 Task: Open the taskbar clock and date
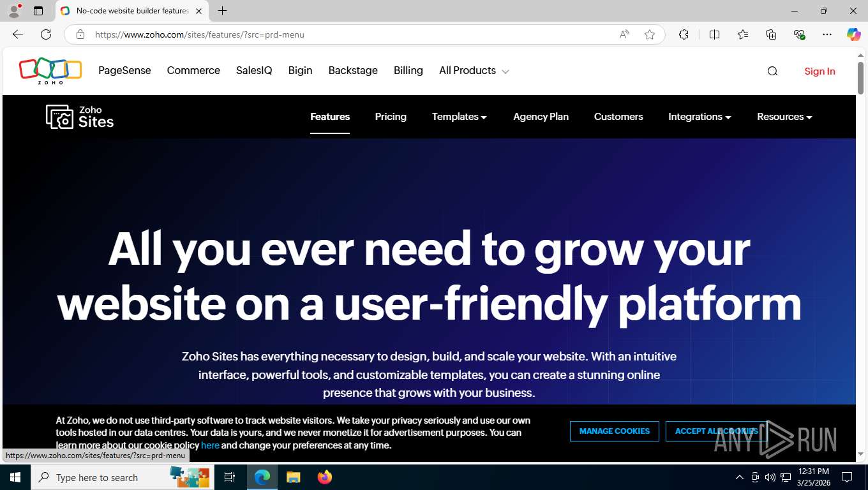coord(813,477)
